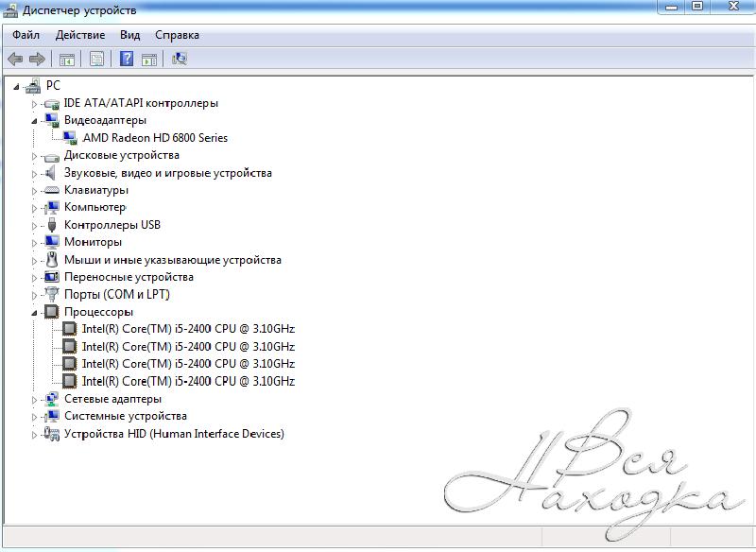Click the blue Help question mark icon
Screen dimensions: 756x552
126,59
